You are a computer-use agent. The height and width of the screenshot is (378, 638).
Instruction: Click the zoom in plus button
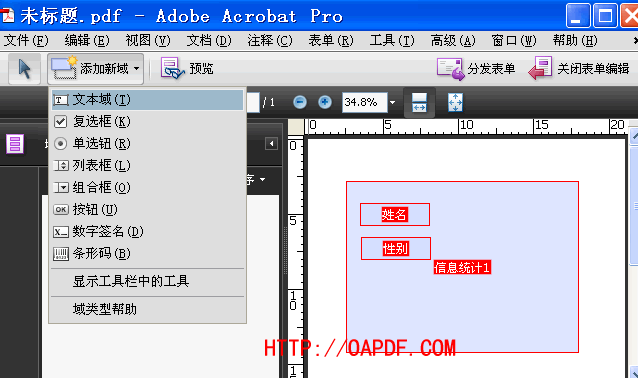pos(325,102)
